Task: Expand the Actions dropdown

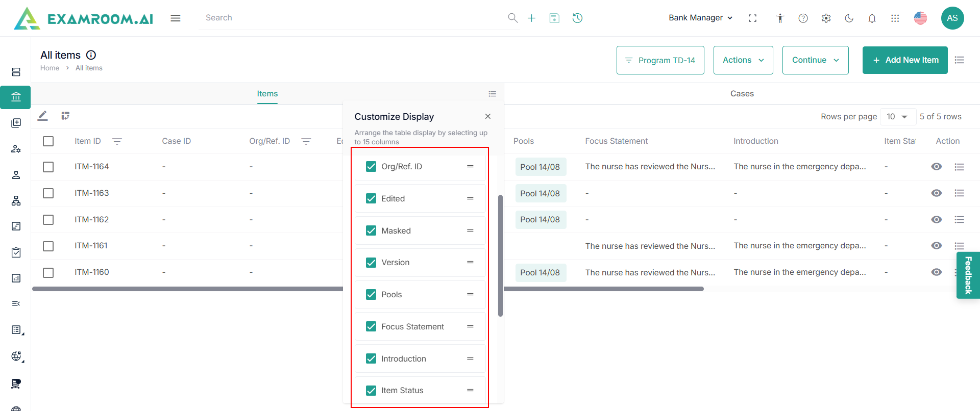Action: (743, 60)
